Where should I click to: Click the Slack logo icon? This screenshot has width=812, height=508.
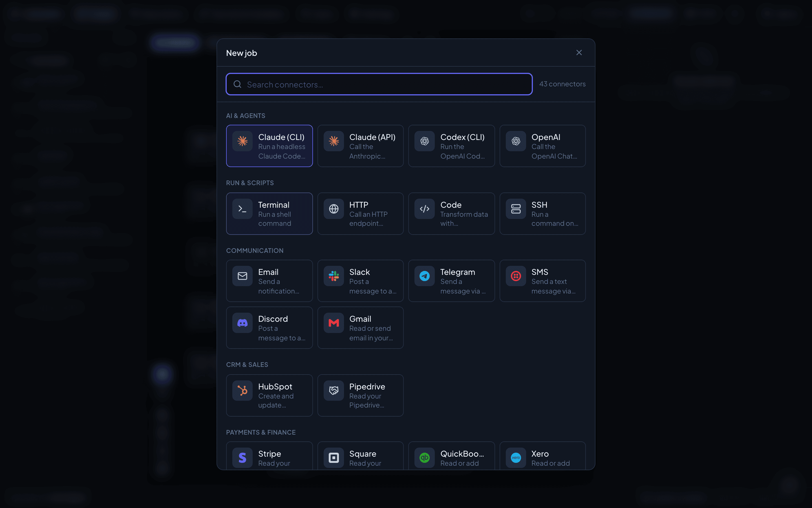pyautogui.click(x=334, y=276)
